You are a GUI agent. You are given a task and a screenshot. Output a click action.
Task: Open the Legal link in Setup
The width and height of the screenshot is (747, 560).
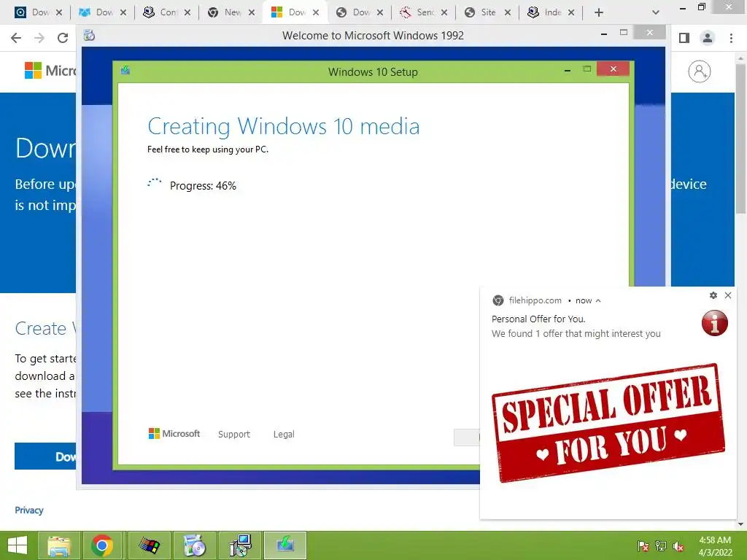click(x=284, y=435)
